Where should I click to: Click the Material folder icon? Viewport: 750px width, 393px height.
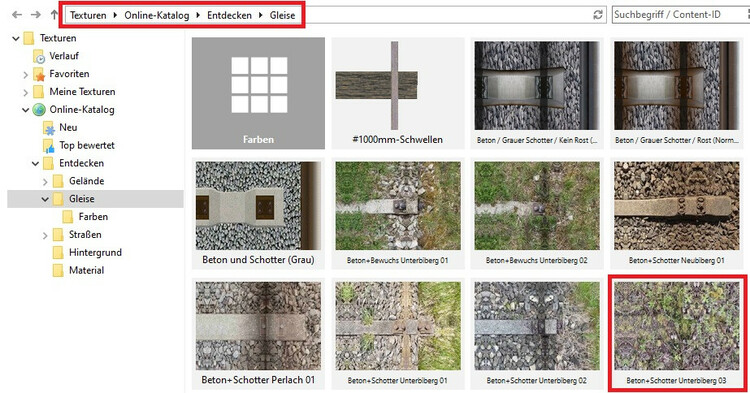pyautogui.click(x=58, y=270)
